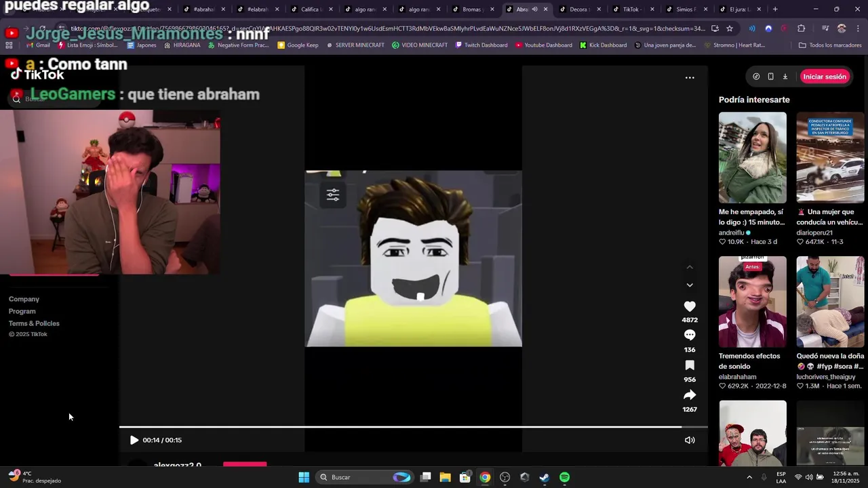Image resolution: width=868 pixels, height=488 pixels.
Task: Open the elabrahaham profile link
Action: coord(737,377)
